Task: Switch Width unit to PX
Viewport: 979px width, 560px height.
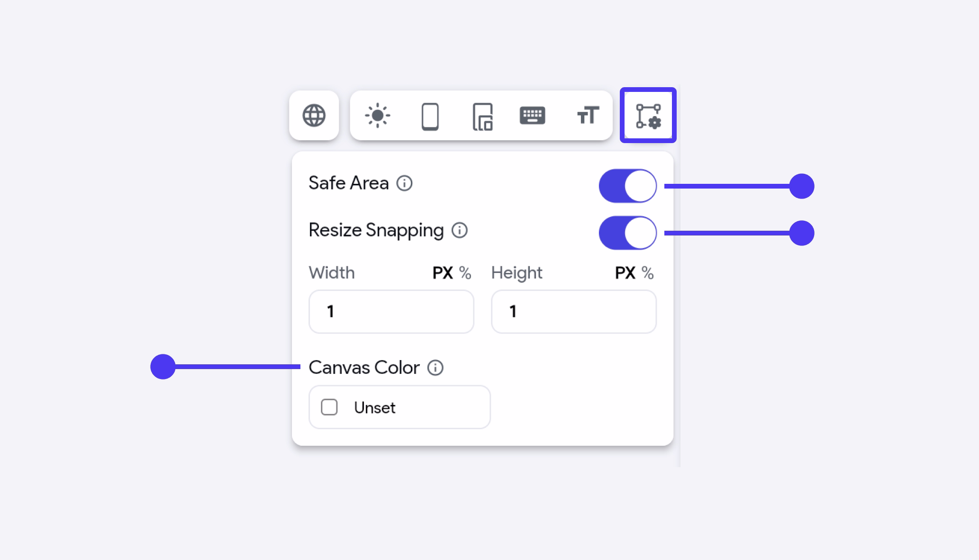Action: click(x=443, y=273)
